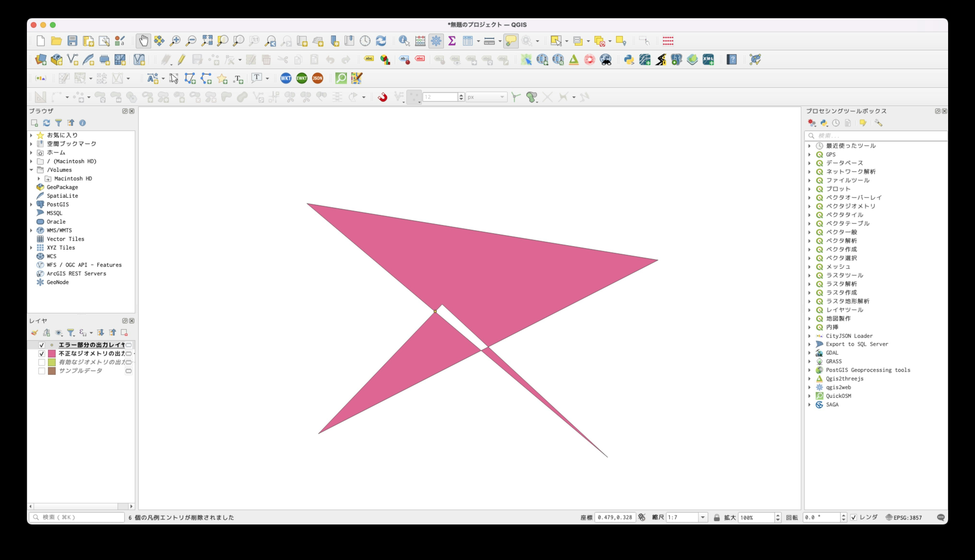The width and height of the screenshot is (975, 560).
Task: Open project with the folder icon
Action: tap(57, 41)
